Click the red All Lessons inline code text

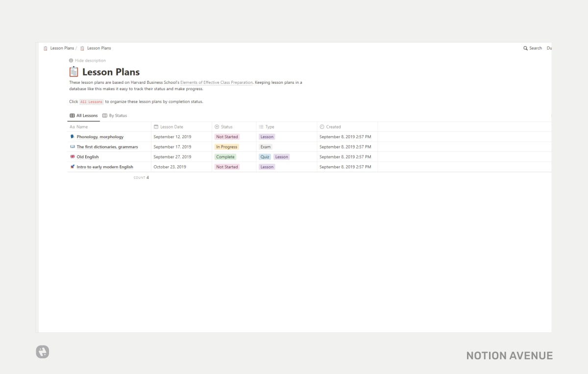coord(91,102)
